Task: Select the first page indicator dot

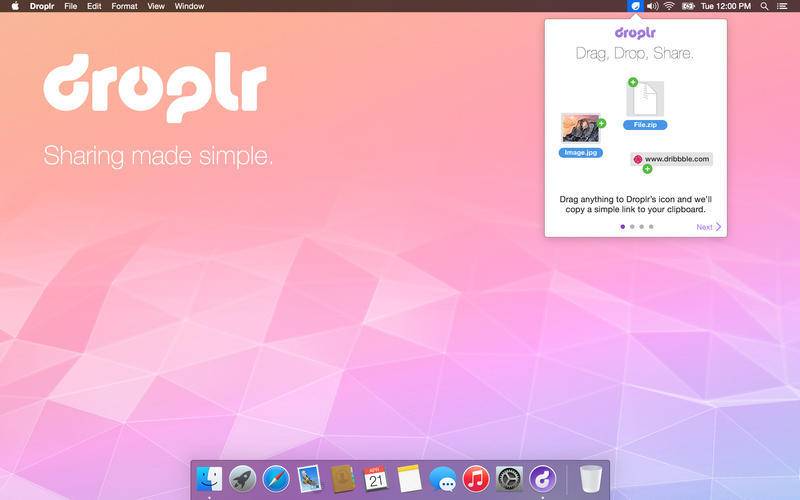Action: pyautogui.click(x=622, y=227)
